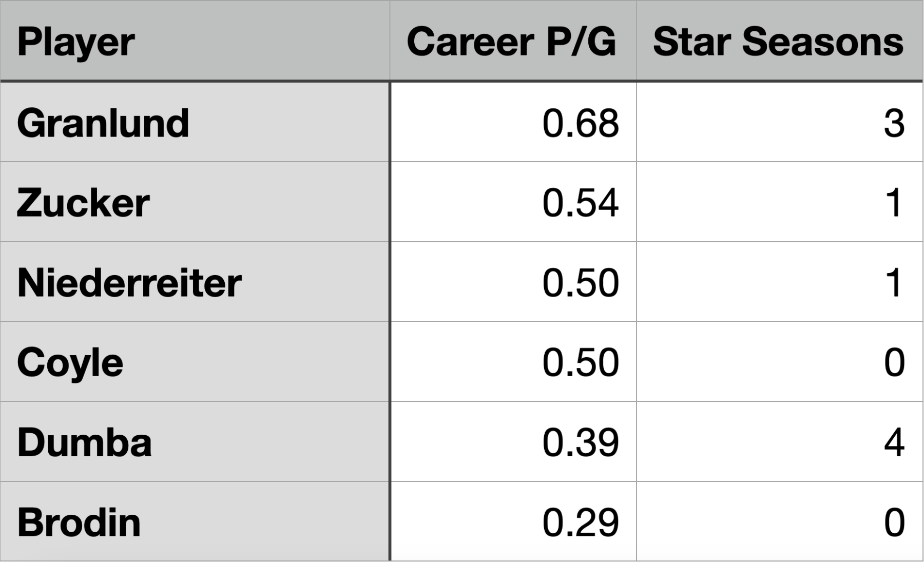
Task: Click Granlund's star seasons value 3
Action: pyautogui.click(x=894, y=123)
